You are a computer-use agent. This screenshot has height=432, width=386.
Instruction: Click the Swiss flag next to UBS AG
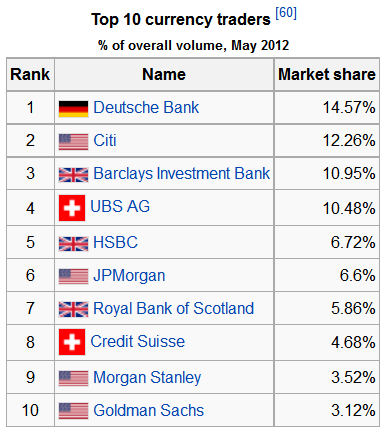[72, 208]
